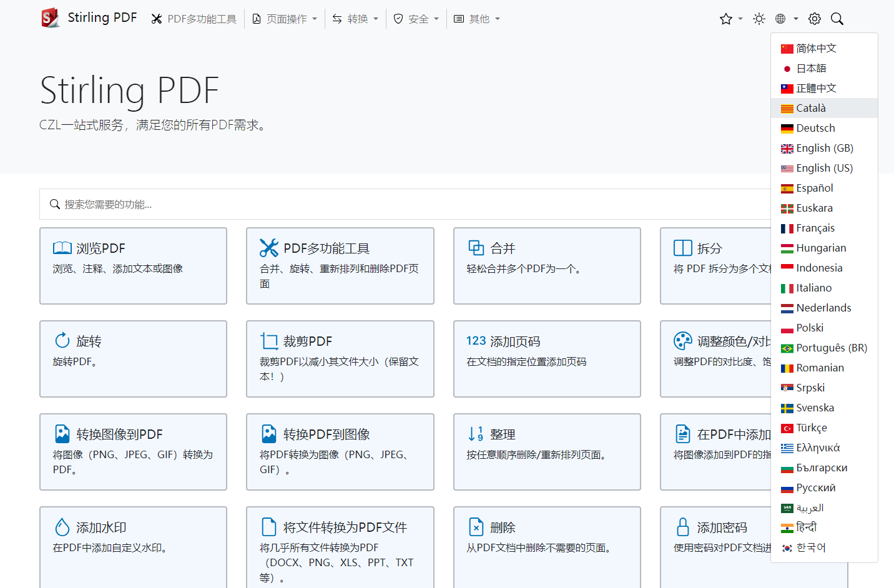This screenshot has width=894, height=588.
Task: Click the 在PDF中添加 image file icon
Action: click(x=683, y=434)
